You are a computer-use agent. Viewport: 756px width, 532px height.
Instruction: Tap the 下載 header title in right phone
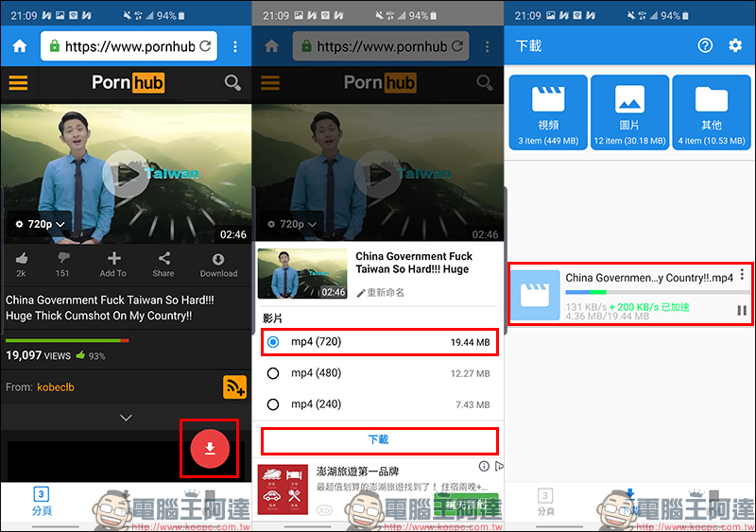(529, 45)
